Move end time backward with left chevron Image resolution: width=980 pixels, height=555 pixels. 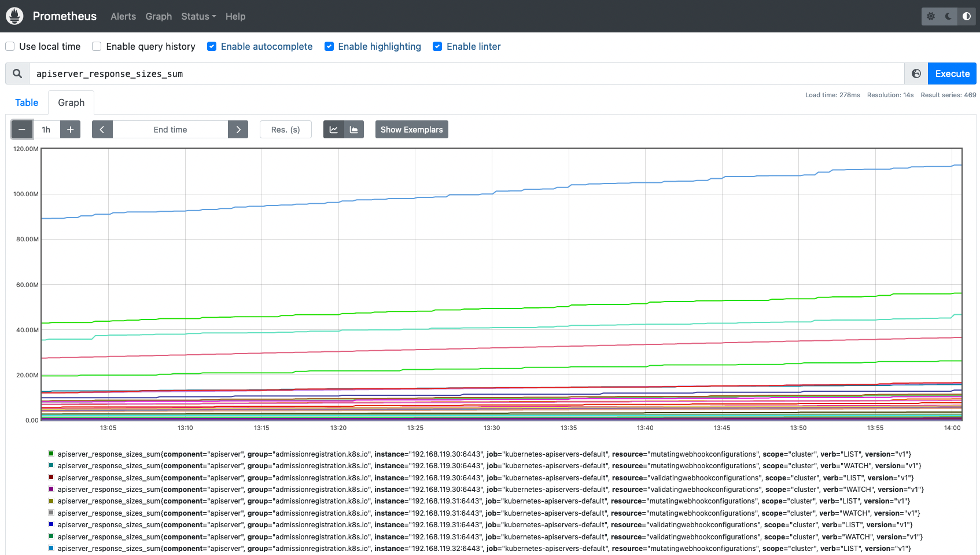pos(102,130)
